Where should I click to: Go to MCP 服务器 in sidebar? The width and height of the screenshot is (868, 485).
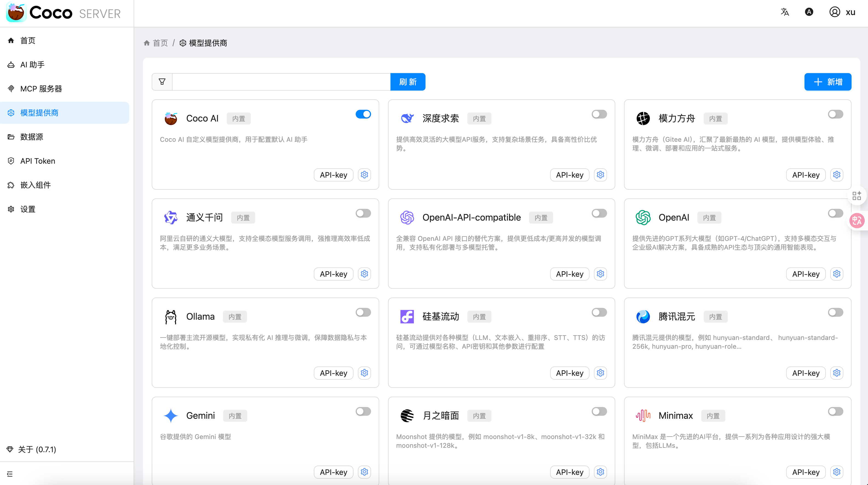click(41, 89)
